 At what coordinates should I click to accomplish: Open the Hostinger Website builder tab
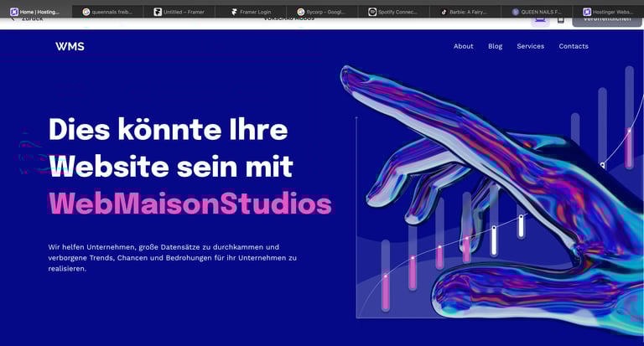tap(610, 12)
